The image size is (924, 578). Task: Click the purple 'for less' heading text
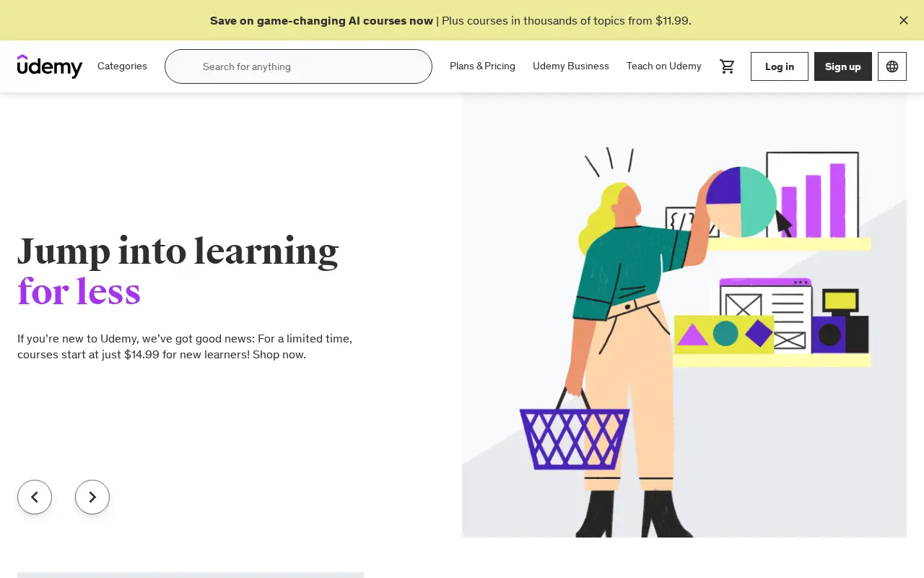[x=79, y=292]
